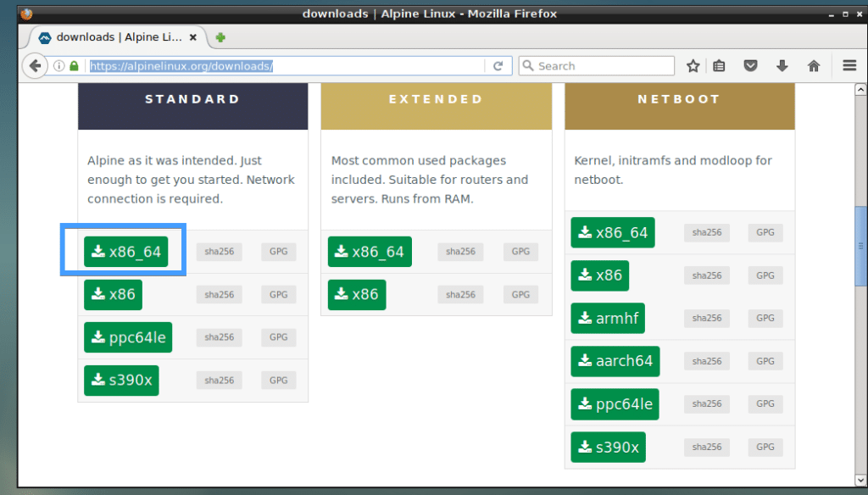868x495 pixels.
Task: View site security via padlock icon
Action: pos(74,65)
